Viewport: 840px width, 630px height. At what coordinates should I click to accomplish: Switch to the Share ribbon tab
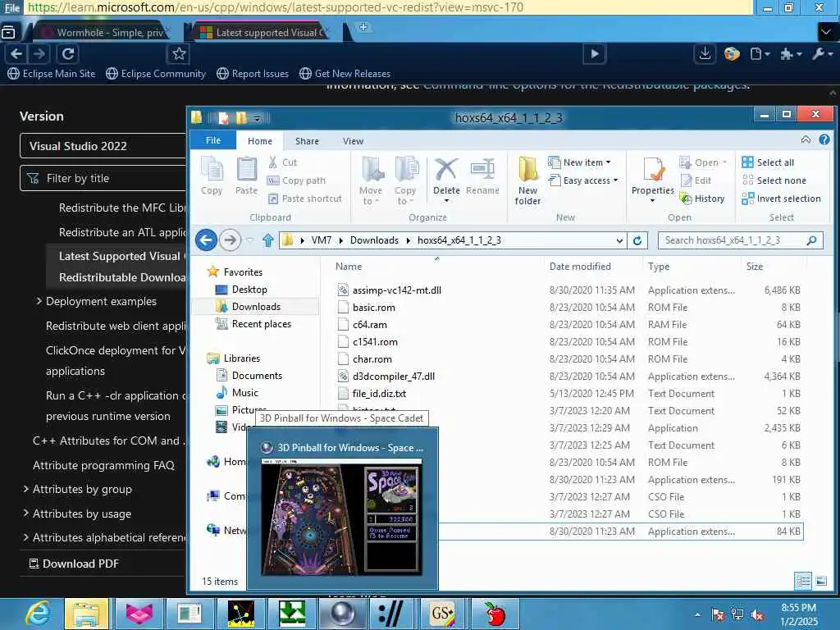[x=307, y=141]
